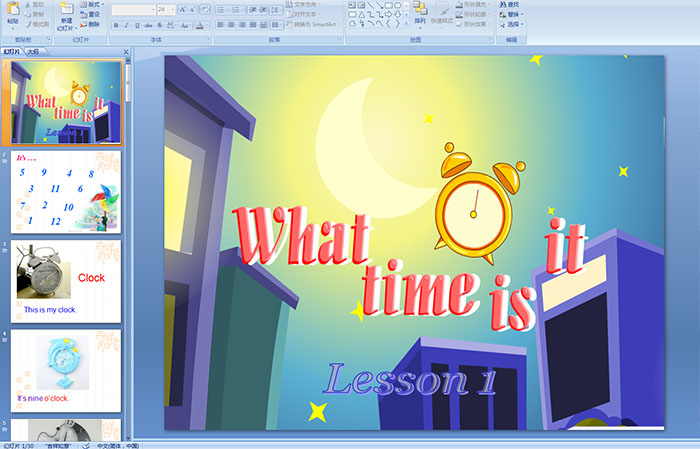Open the Select (选择) menu
Image resolution: width=700 pixels, height=449 pixels.
coord(511,24)
